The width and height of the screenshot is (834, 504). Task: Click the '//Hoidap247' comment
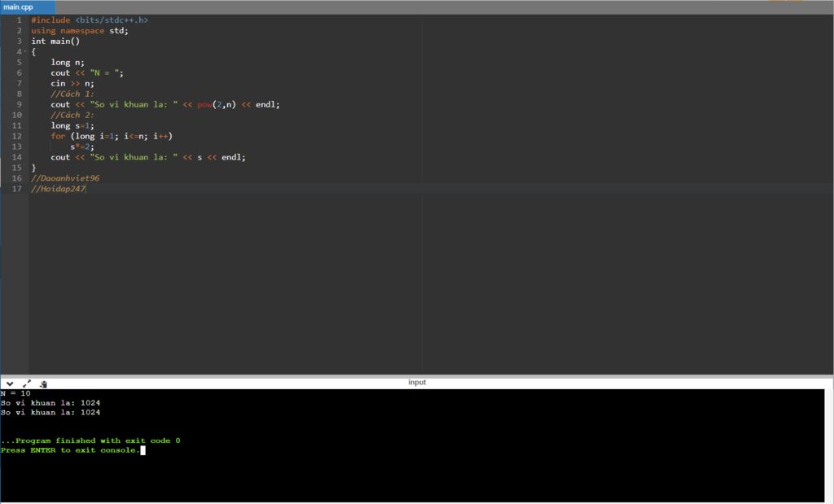point(58,189)
